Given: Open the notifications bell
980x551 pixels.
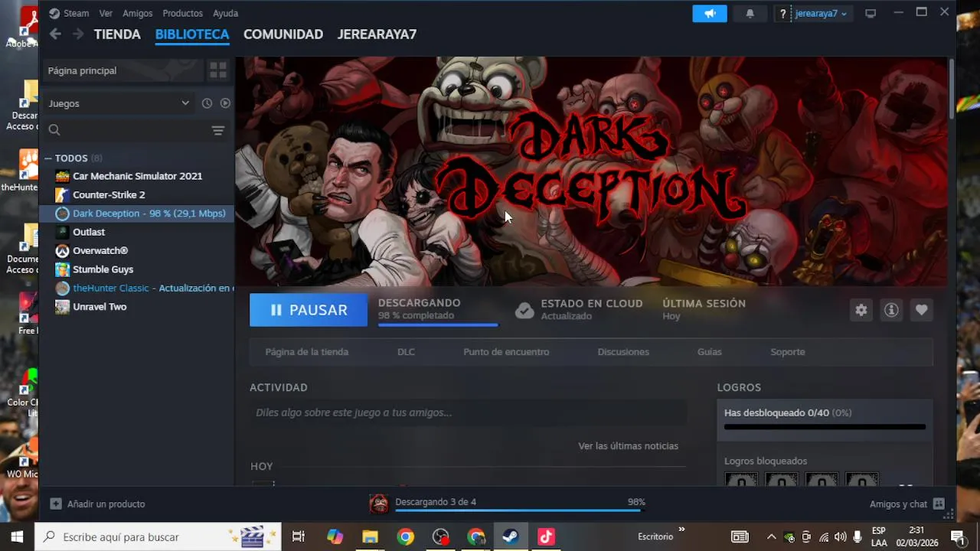Looking at the screenshot, I should pyautogui.click(x=750, y=13).
